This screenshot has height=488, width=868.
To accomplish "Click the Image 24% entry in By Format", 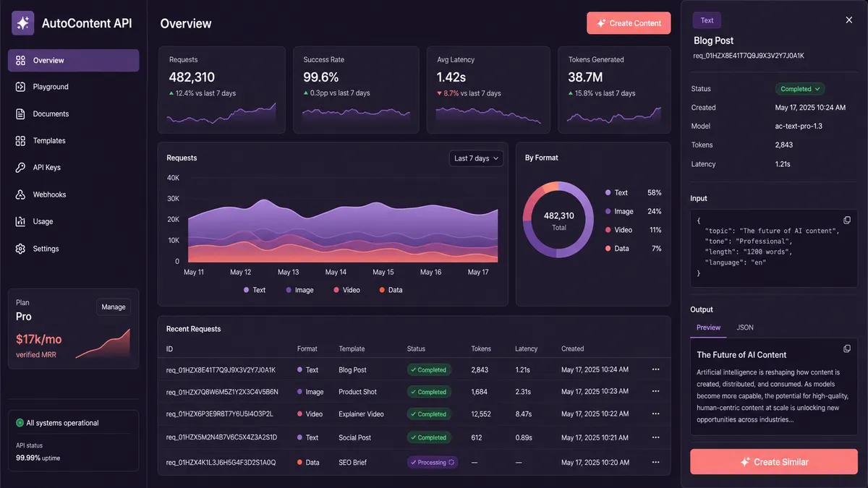I will click(x=633, y=212).
